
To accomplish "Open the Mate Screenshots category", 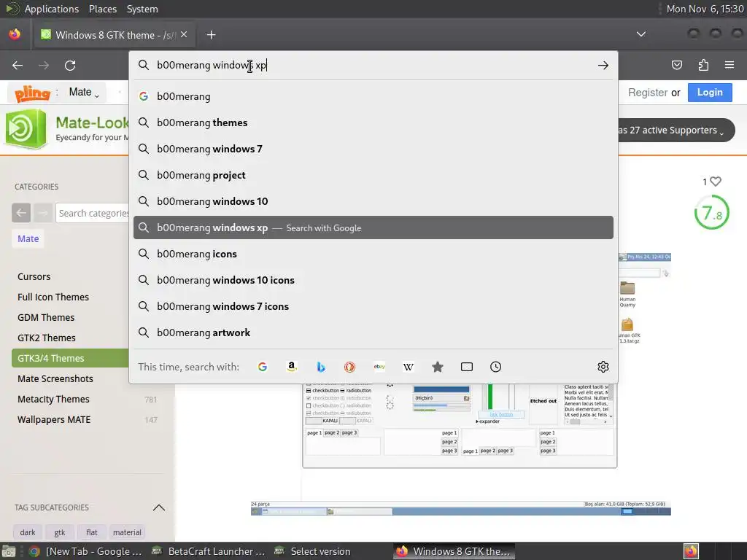I will pos(55,379).
